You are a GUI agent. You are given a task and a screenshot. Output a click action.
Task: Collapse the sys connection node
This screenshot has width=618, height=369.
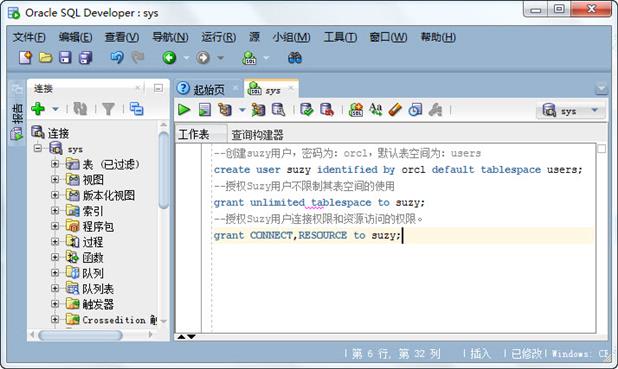[x=38, y=149]
